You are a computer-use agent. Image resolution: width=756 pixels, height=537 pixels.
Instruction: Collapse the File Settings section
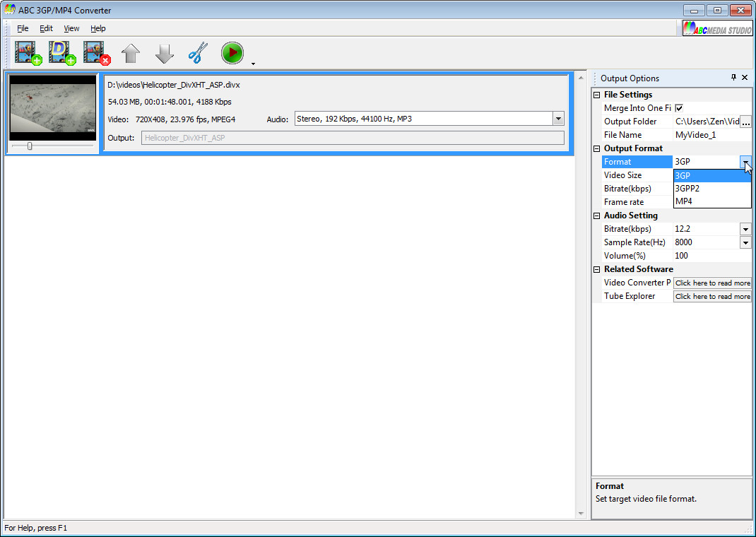pyautogui.click(x=597, y=95)
